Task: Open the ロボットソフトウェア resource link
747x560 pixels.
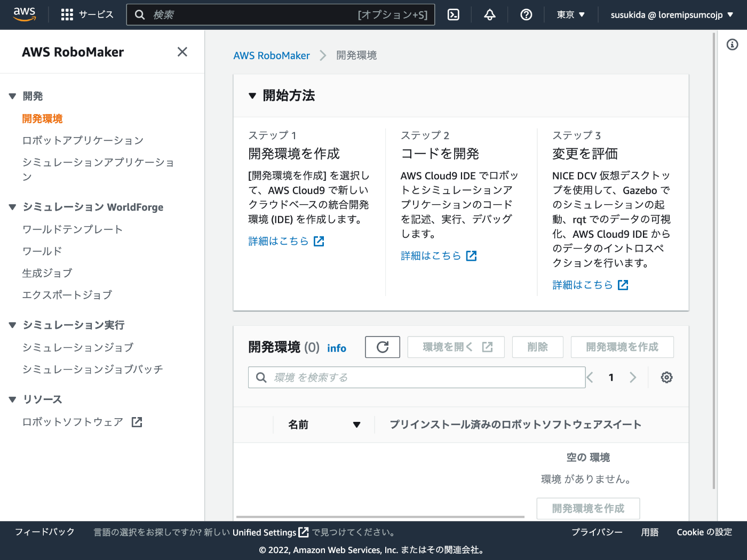Action: (73, 422)
